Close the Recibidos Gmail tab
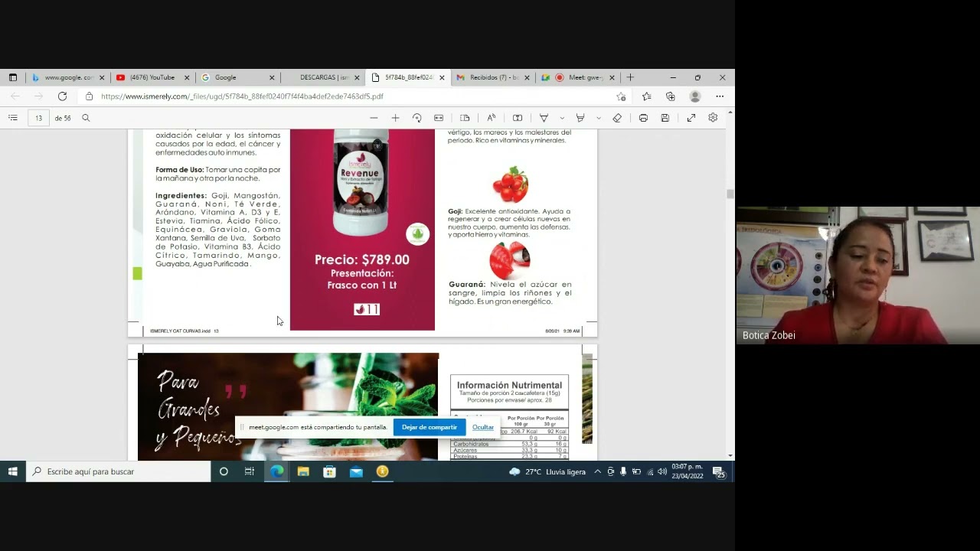The image size is (980, 551). 527,77
